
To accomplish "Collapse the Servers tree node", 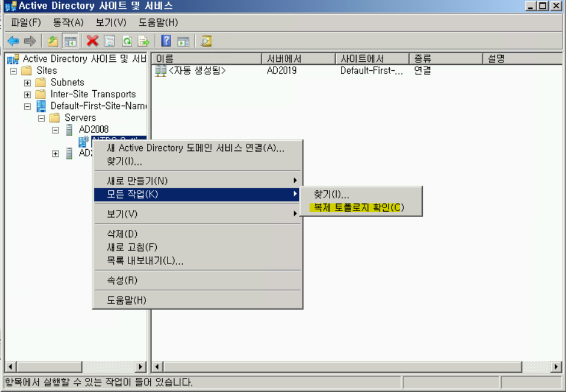I will pyautogui.click(x=41, y=118).
